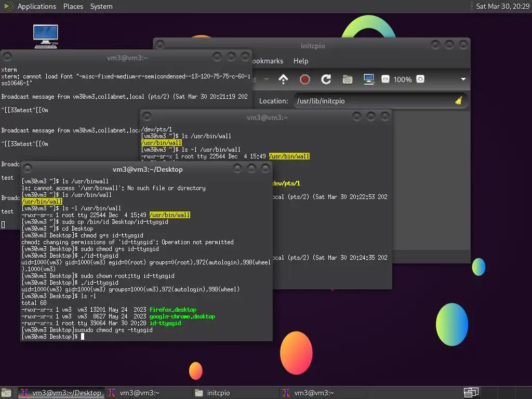532x399 pixels.
Task: Click the prompt cursor in front terminal
Action: pyautogui.click(x=83, y=337)
